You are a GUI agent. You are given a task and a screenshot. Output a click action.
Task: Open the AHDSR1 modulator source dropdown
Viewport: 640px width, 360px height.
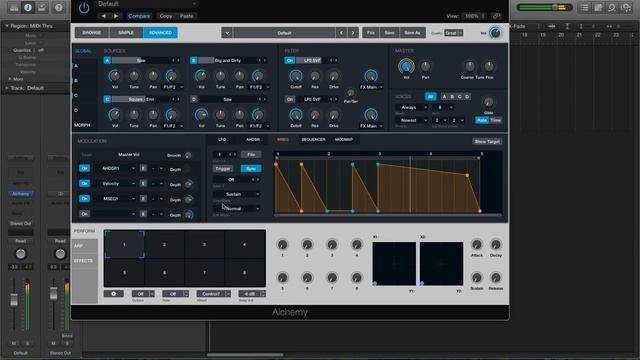118,168
